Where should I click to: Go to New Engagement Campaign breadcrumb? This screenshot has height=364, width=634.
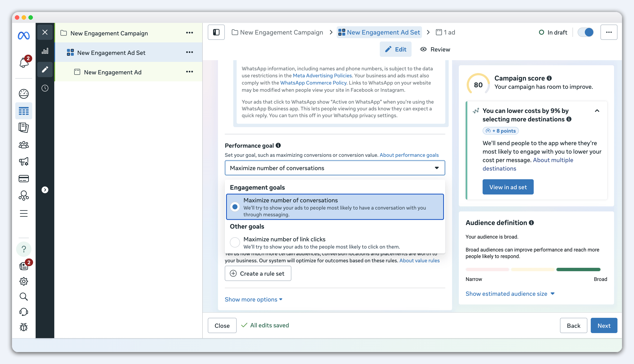click(277, 32)
